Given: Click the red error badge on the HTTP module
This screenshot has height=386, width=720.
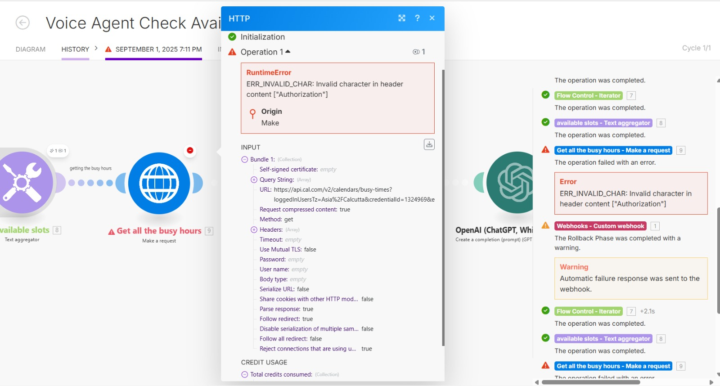Looking at the screenshot, I should coord(190,150).
